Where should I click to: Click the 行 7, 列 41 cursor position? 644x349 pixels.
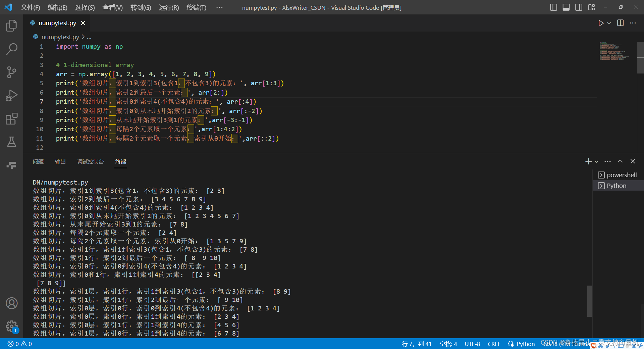click(x=417, y=344)
